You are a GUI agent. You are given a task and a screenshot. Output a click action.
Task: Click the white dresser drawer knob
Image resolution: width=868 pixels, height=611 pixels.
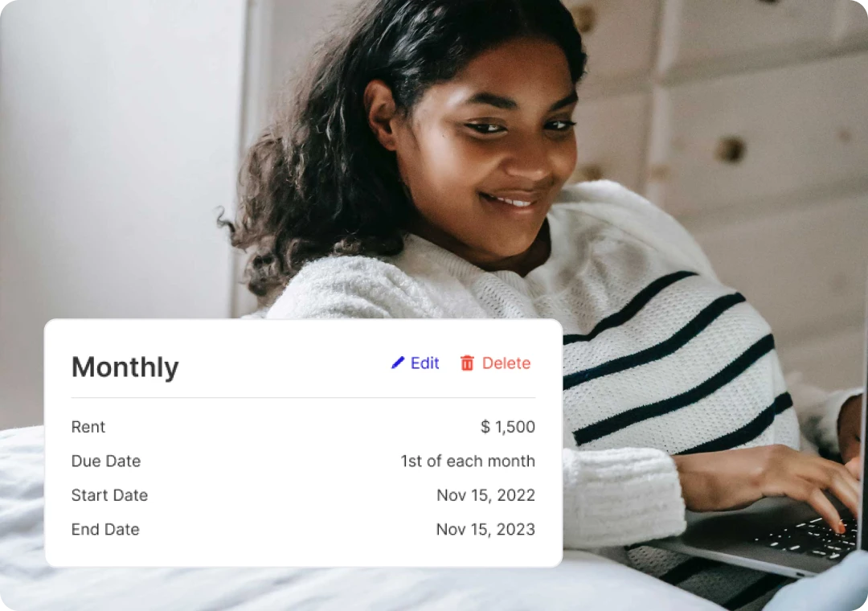[x=731, y=149]
